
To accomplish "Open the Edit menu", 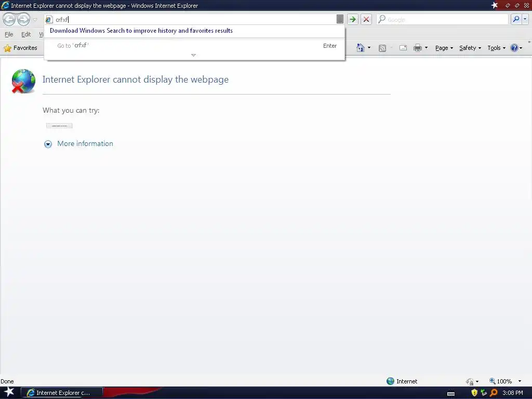I will tap(26, 34).
